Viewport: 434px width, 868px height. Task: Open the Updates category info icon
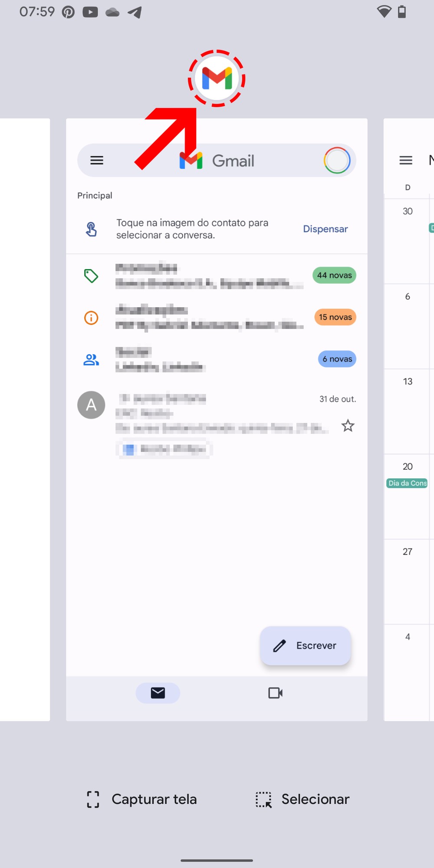91,318
